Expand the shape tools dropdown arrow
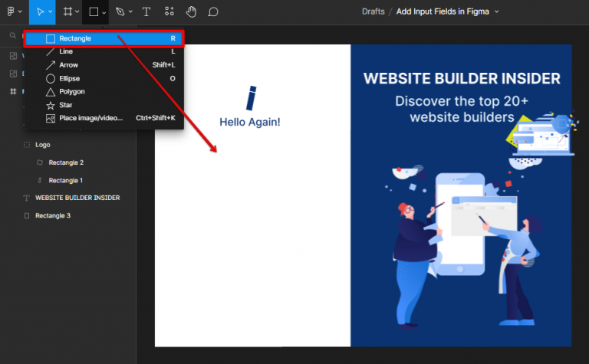Image resolution: width=589 pixels, height=364 pixels. pyautogui.click(x=104, y=12)
